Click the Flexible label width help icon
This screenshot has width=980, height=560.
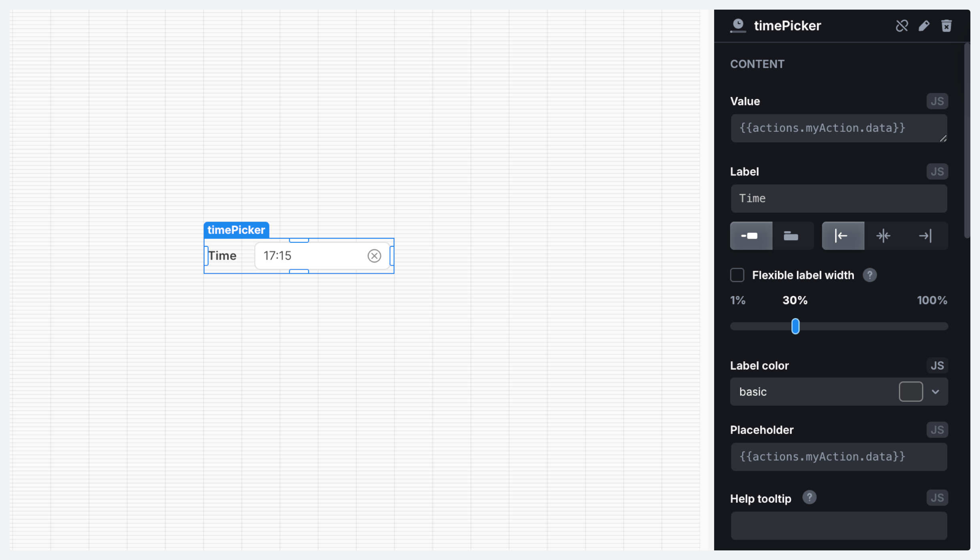[x=870, y=275]
